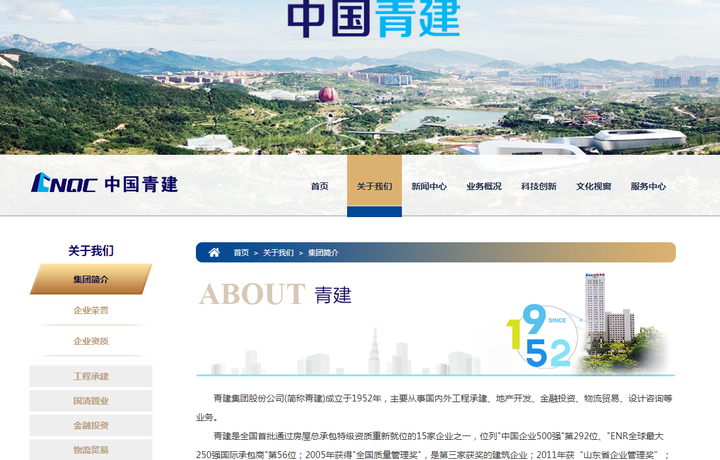Select the 关于我们 navigation tab

pos(374,185)
